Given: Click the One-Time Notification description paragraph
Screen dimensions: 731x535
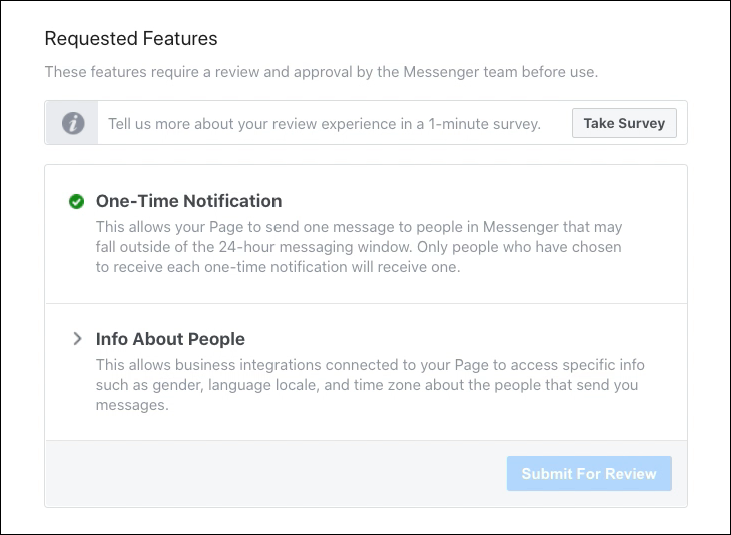Looking at the screenshot, I should click(359, 247).
